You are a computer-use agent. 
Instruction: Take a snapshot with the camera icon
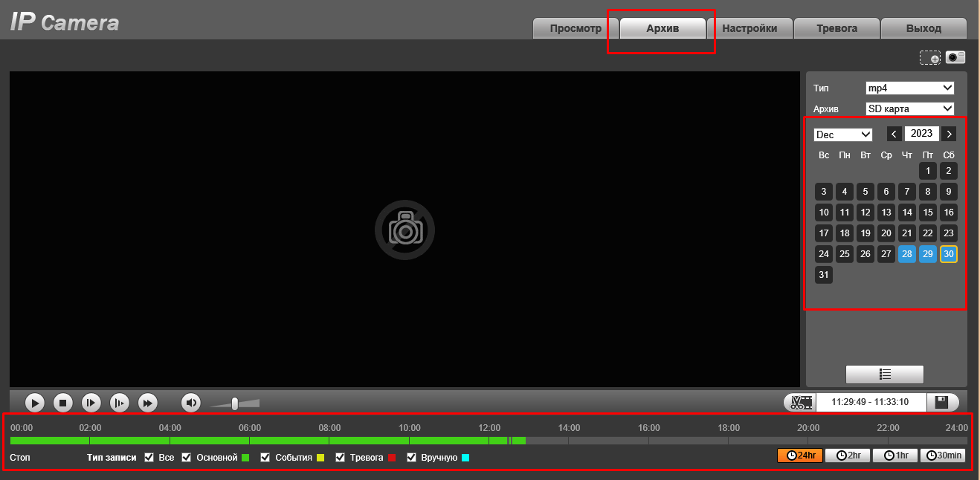click(955, 57)
